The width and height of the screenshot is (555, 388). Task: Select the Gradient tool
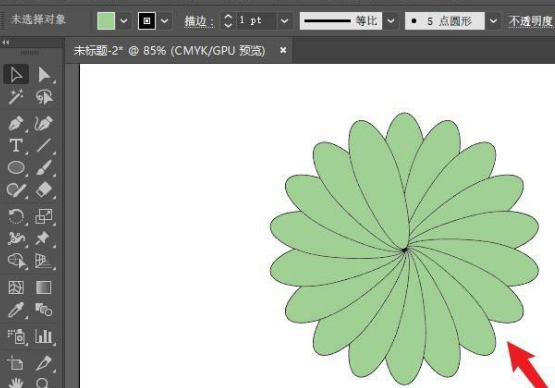[x=44, y=287]
